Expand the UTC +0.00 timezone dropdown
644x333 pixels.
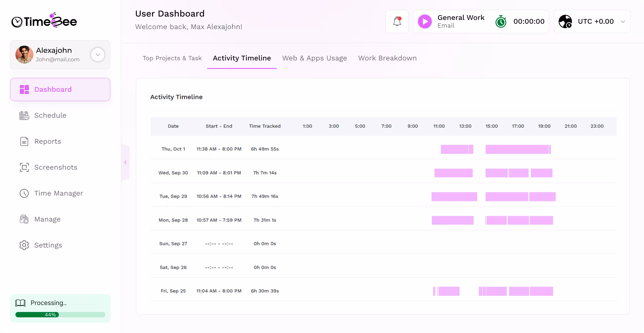click(623, 21)
